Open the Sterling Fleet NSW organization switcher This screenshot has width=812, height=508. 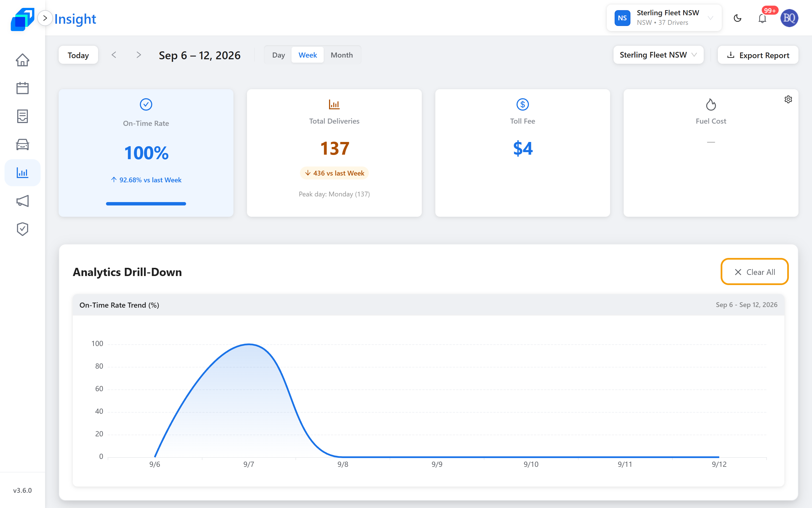pyautogui.click(x=664, y=18)
